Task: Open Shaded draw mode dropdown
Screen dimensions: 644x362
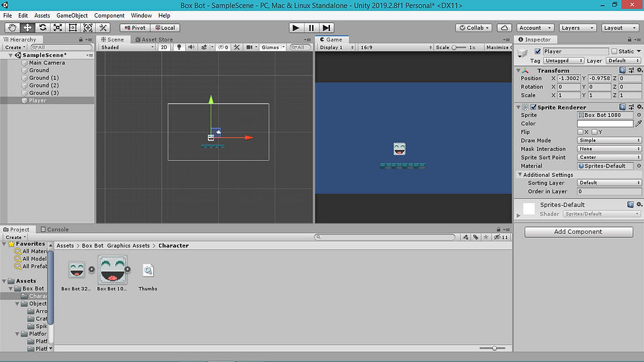Action: 127,47
